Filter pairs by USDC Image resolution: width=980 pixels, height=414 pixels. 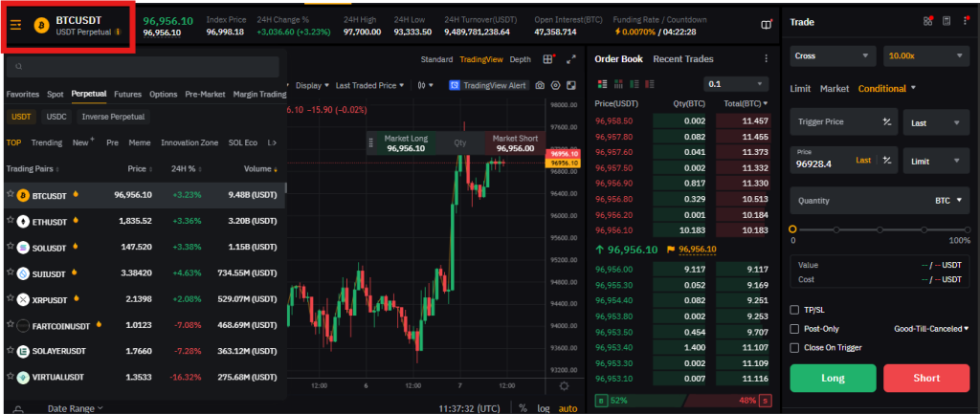pyautogui.click(x=56, y=117)
